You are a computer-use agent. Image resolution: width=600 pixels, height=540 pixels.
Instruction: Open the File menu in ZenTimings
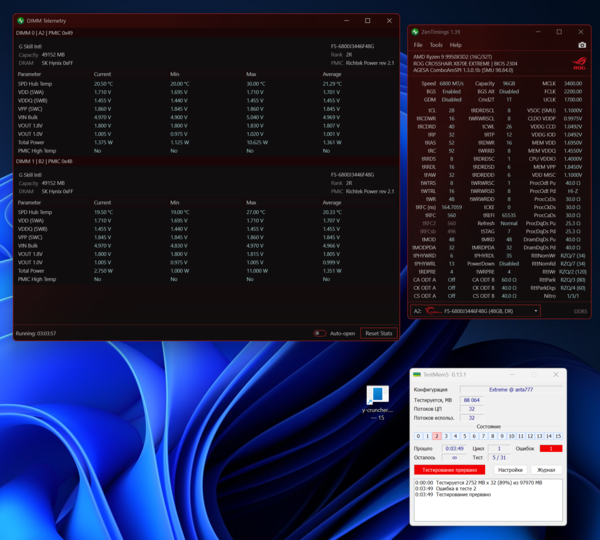[x=418, y=45]
